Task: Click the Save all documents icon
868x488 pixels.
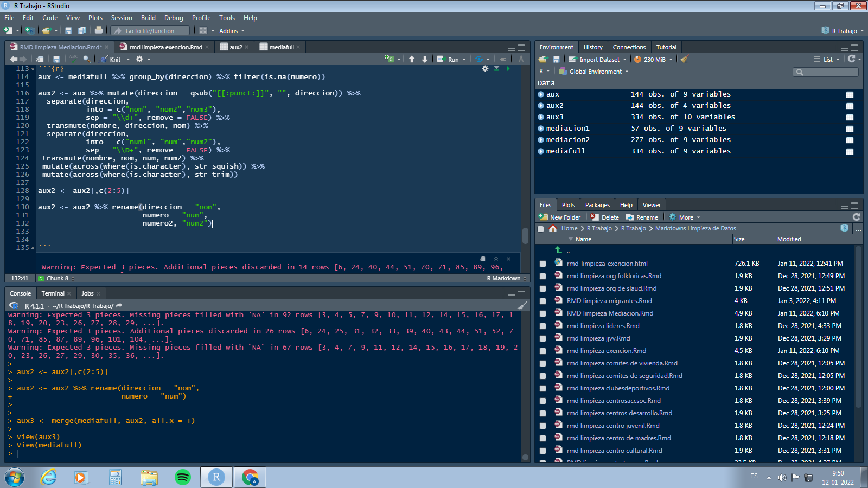Action: pyautogui.click(x=81, y=30)
